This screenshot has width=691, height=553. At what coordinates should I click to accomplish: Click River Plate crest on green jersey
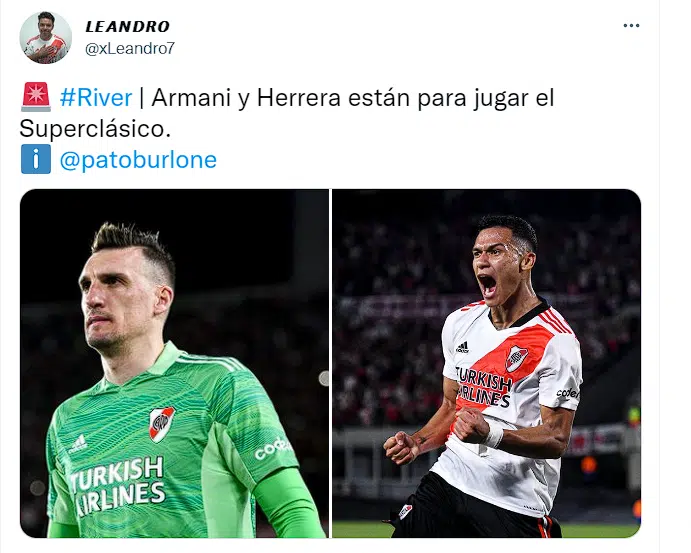(161, 424)
